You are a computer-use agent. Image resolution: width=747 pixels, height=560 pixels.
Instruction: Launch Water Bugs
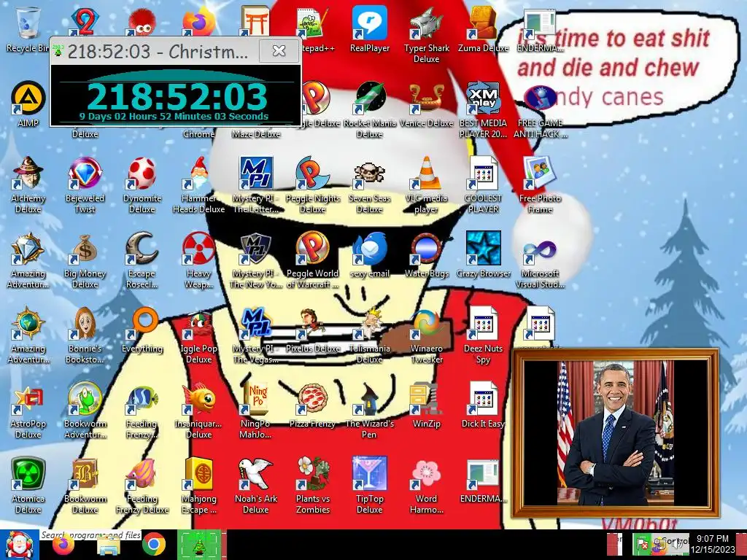[x=426, y=255]
